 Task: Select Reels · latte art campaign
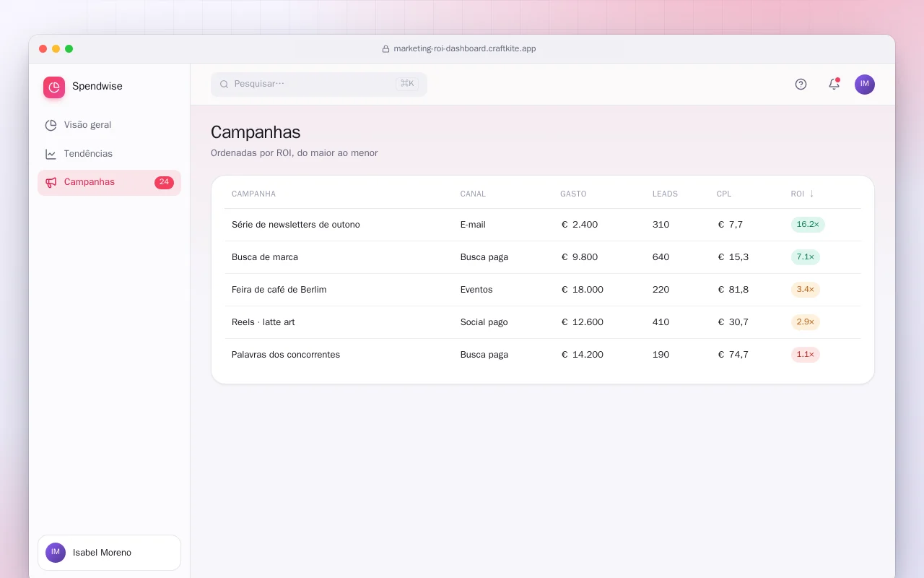(x=263, y=322)
